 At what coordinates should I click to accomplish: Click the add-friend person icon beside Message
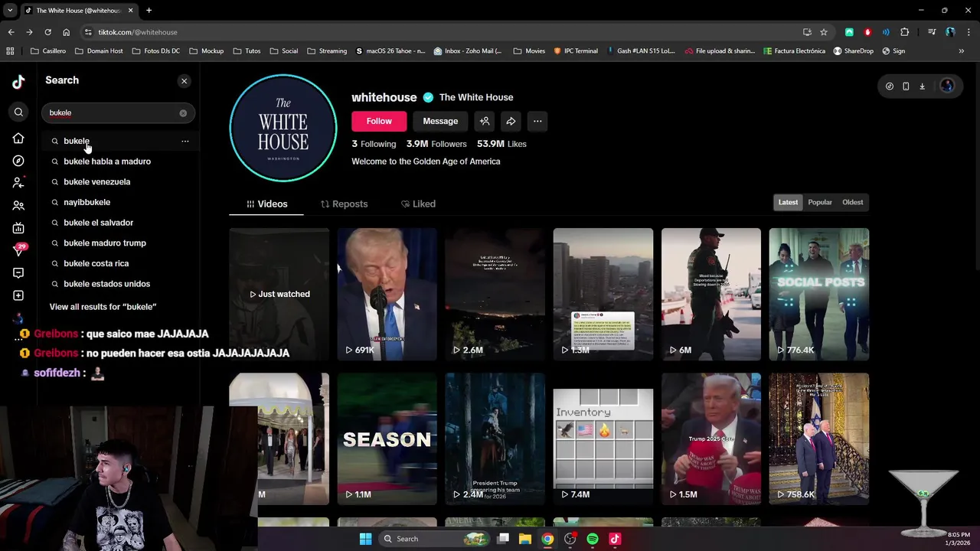pyautogui.click(x=485, y=121)
